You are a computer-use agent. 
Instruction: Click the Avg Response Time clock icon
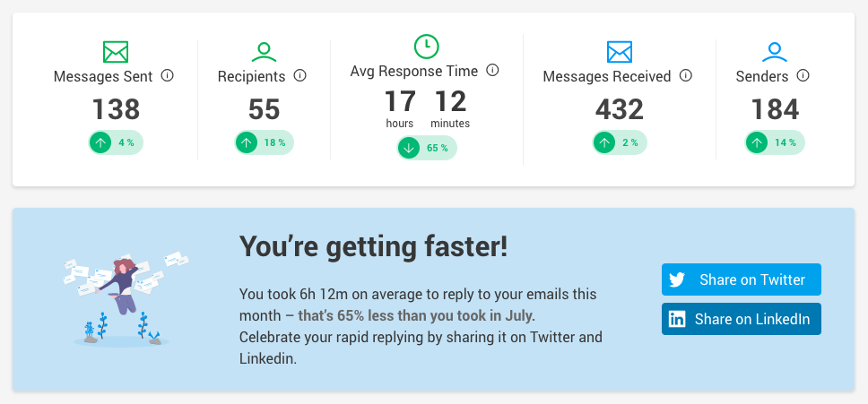(x=426, y=46)
